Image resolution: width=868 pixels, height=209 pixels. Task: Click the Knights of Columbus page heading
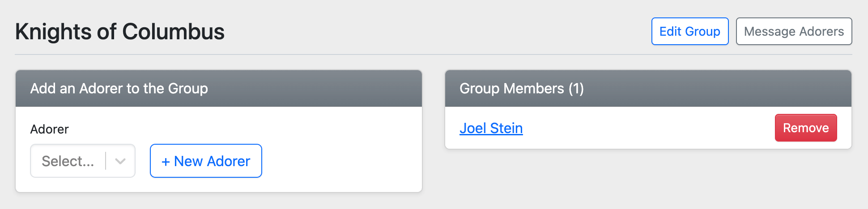[x=120, y=32]
